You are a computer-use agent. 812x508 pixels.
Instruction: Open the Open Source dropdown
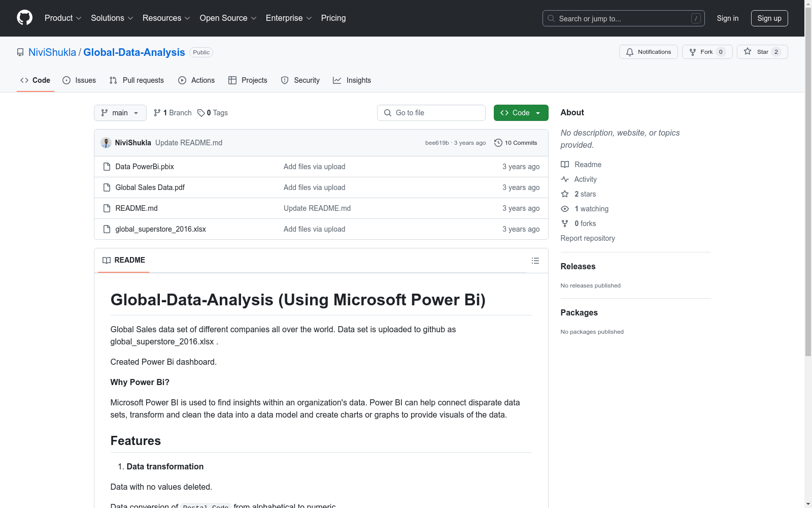[228, 18]
